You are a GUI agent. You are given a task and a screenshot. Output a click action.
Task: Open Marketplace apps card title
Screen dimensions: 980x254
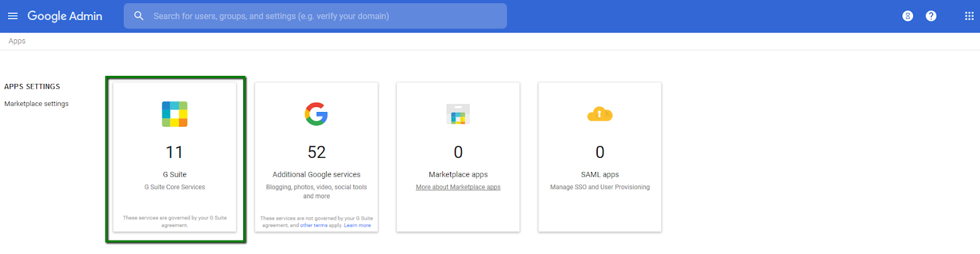pos(458,174)
